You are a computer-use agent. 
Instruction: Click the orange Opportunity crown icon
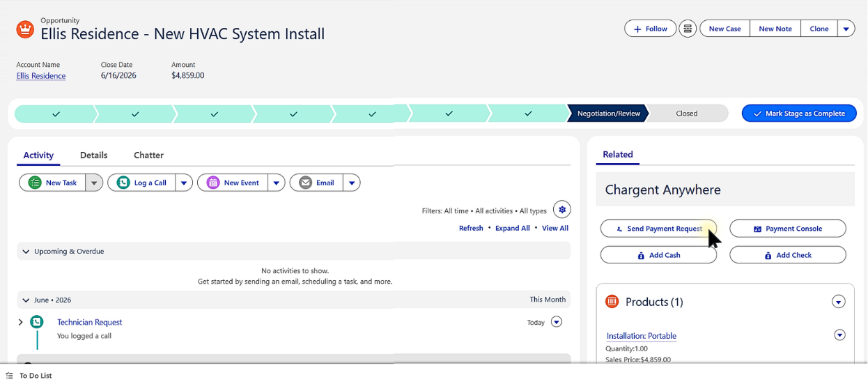click(x=25, y=29)
